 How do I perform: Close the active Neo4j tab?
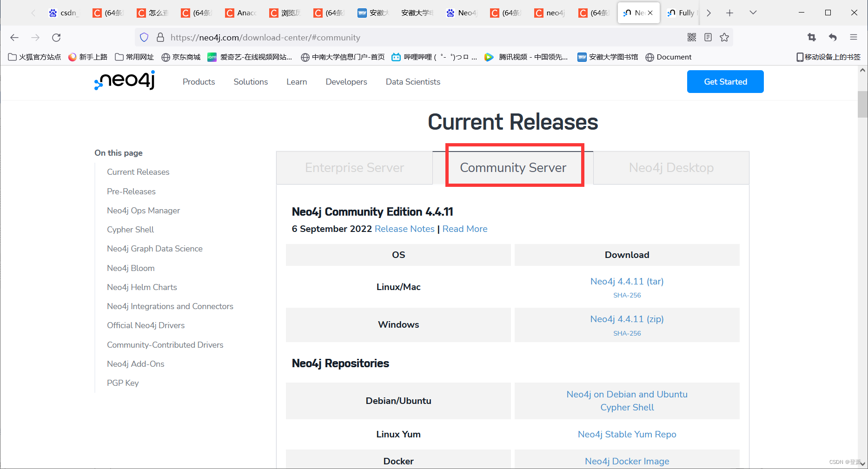click(x=650, y=13)
